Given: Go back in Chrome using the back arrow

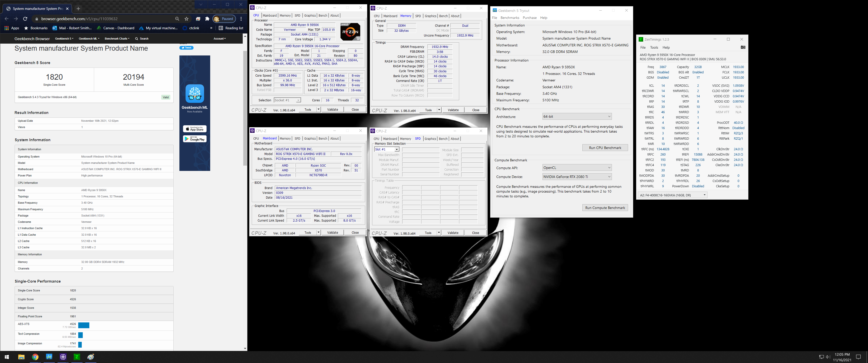Looking at the screenshot, I should [x=6, y=19].
